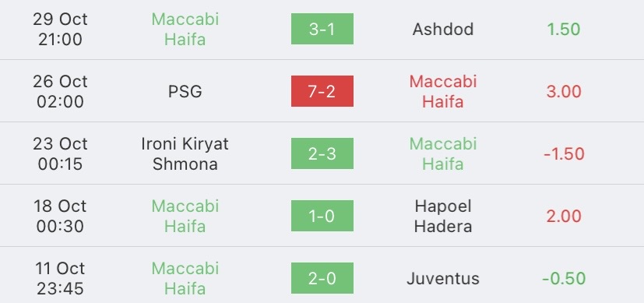Select the 3.00 handicap value
This screenshot has height=303, width=644.
(x=564, y=92)
